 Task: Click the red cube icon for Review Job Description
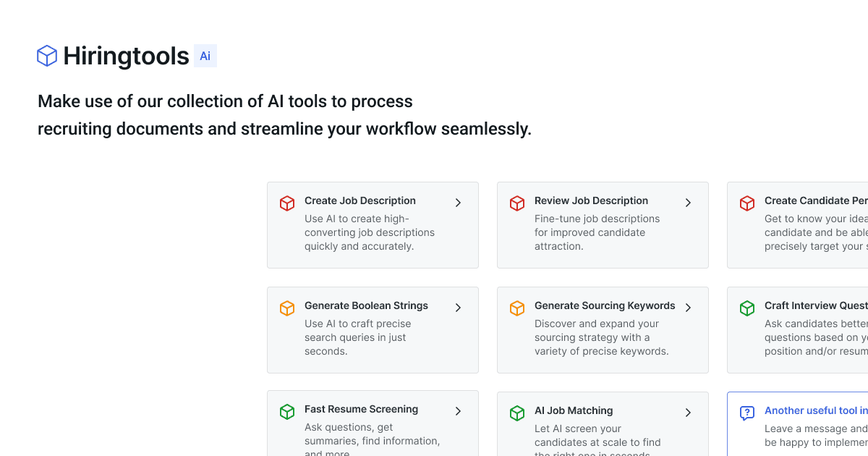517,203
